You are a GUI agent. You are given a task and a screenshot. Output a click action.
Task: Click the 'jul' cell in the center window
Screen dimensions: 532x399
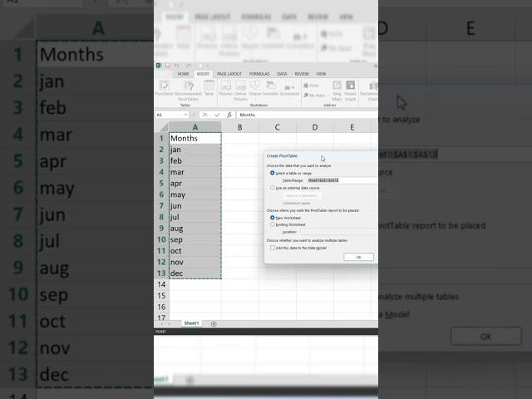point(195,217)
